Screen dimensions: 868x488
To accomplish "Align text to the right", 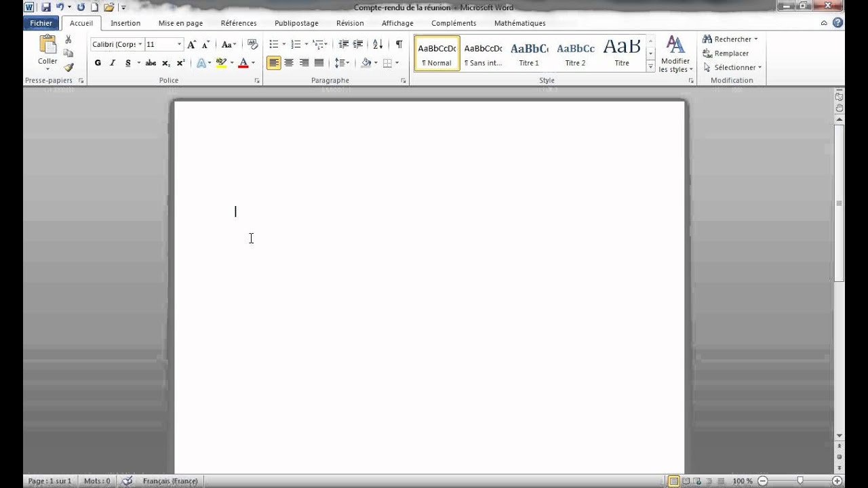I will [x=304, y=62].
